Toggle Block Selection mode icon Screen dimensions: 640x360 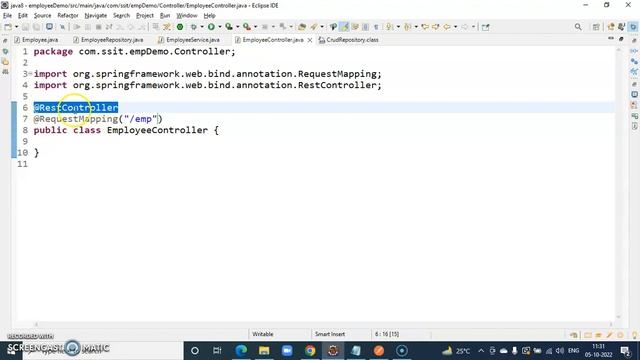pyautogui.click(x=365, y=27)
